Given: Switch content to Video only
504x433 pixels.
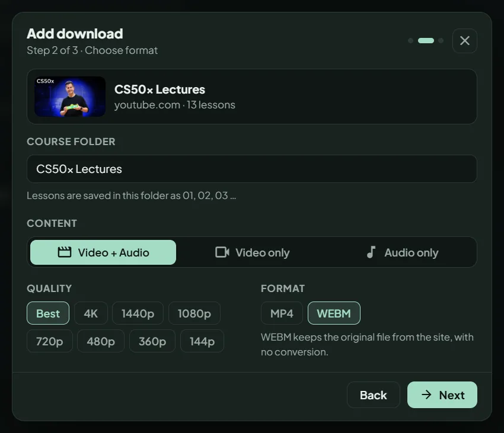Looking at the screenshot, I should (253, 252).
